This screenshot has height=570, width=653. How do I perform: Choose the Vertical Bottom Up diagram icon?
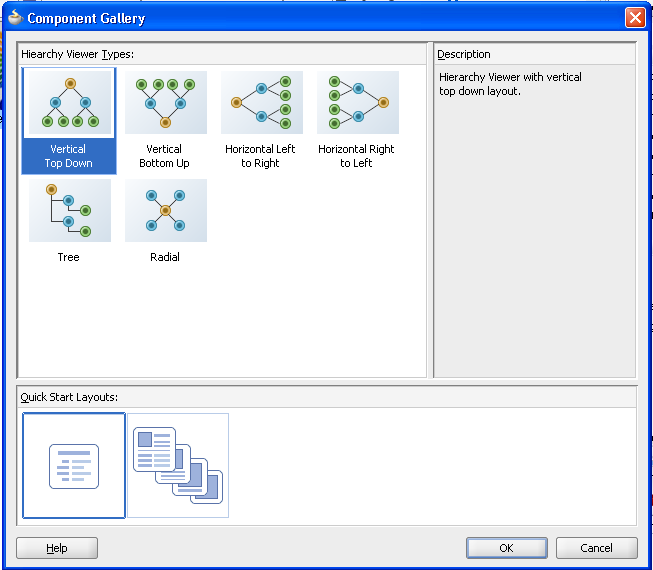[x=165, y=103]
